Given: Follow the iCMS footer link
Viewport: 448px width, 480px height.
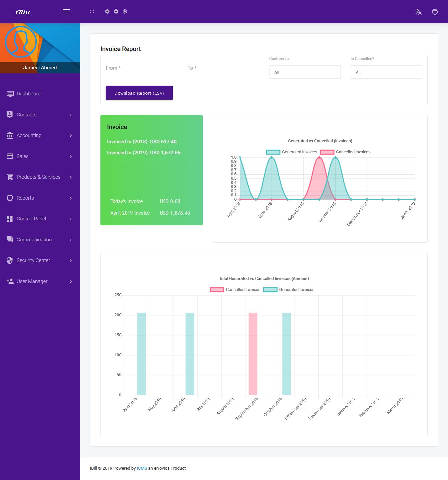Looking at the screenshot, I should pyautogui.click(x=142, y=468).
